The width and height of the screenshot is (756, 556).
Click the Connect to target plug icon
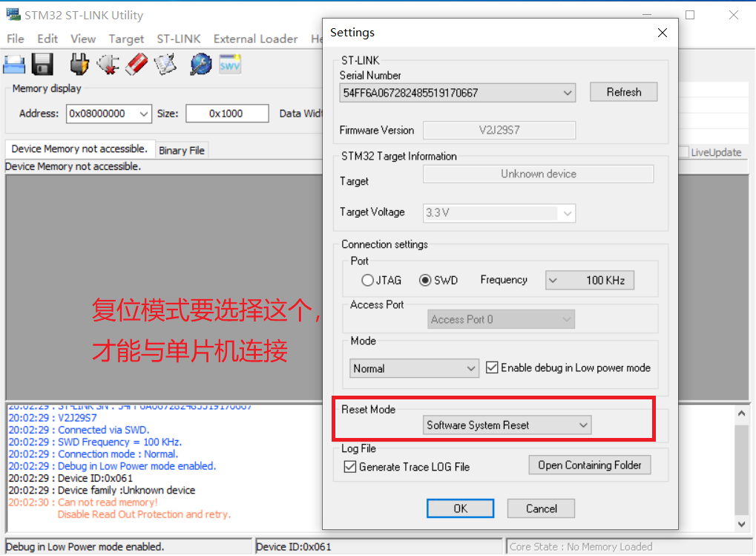(79, 65)
